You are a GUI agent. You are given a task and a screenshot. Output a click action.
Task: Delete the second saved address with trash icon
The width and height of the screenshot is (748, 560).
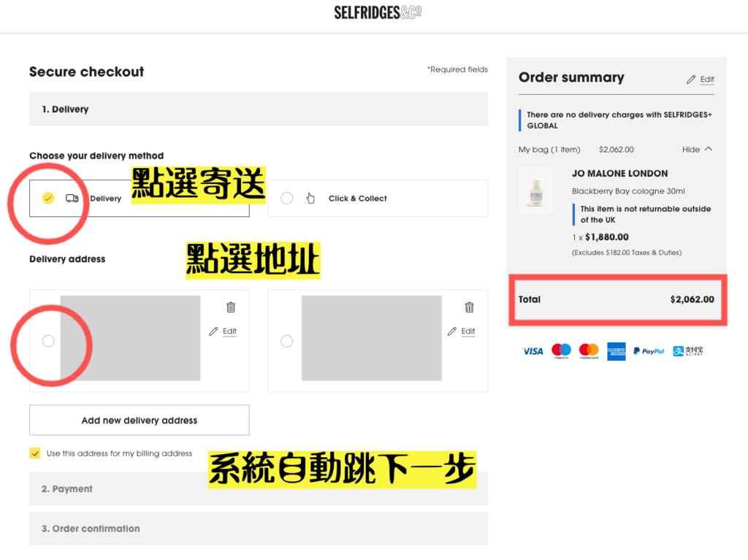click(470, 307)
